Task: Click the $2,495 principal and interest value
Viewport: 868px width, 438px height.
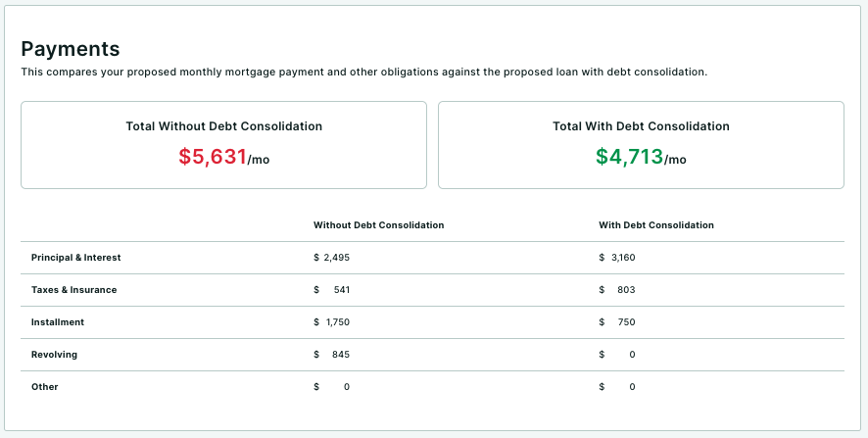Action: (x=331, y=258)
